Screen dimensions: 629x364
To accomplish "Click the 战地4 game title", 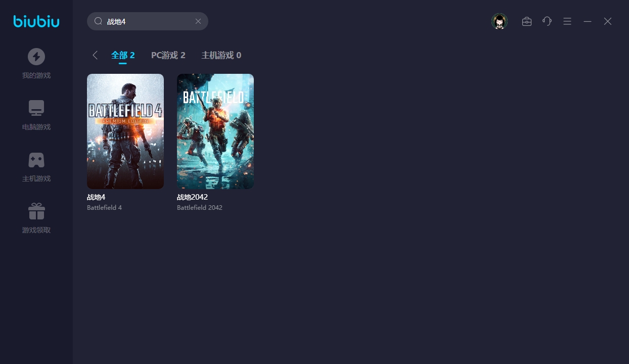I will [x=96, y=197].
